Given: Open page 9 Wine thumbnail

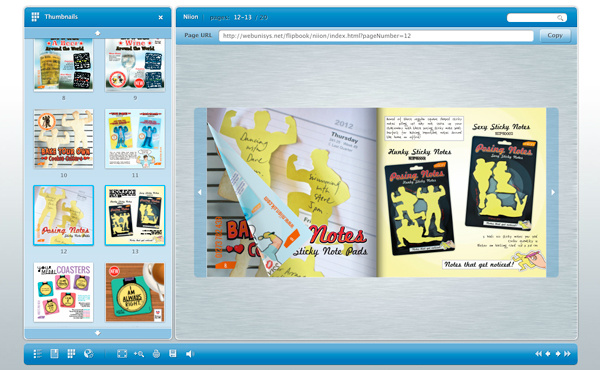Looking at the screenshot, I should tap(135, 65).
